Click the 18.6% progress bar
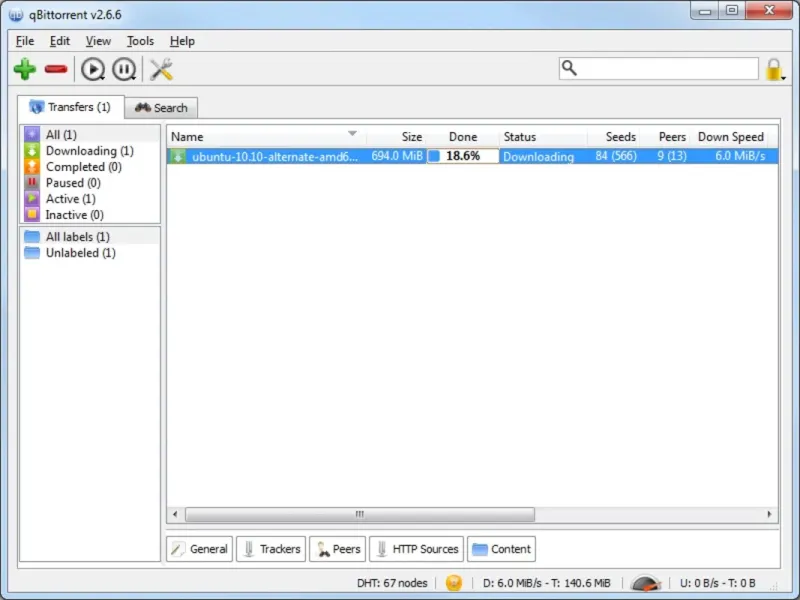800x600 pixels. tap(463, 156)
